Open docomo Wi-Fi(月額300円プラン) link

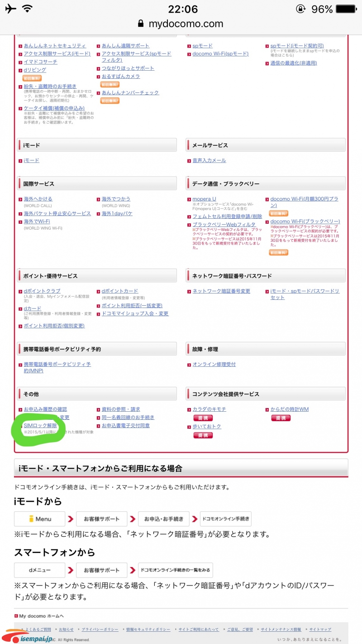click(x=304, y=202)
